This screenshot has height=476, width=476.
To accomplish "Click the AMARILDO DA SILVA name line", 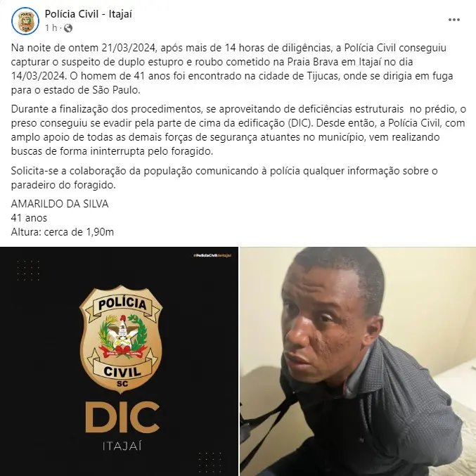I will click(x=60, y=204).
